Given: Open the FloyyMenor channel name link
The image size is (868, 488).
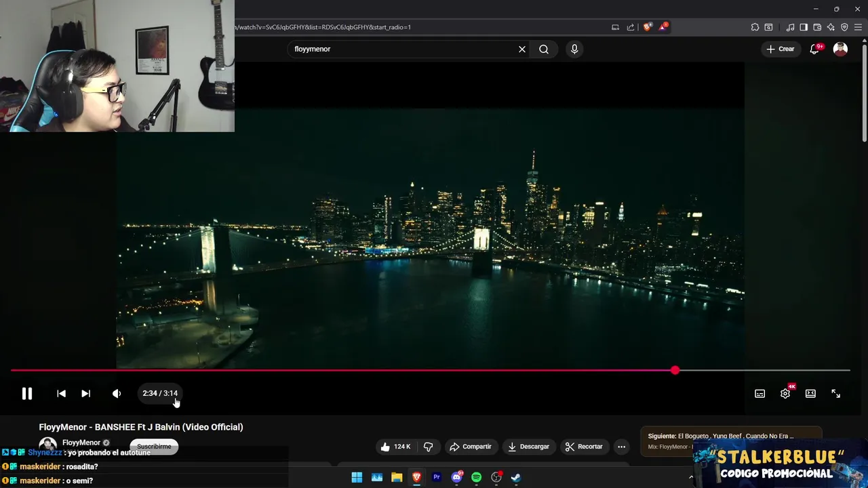Looking at the screenshot, I should click(81, 443).
